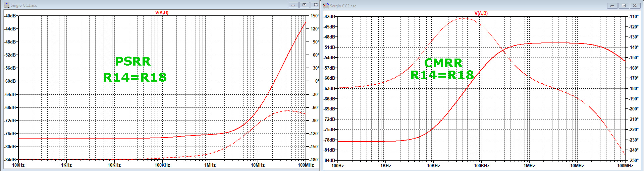Click the -68dB magnitude label
This screenshot has width=644, height=171.
[x=10, y=107]
